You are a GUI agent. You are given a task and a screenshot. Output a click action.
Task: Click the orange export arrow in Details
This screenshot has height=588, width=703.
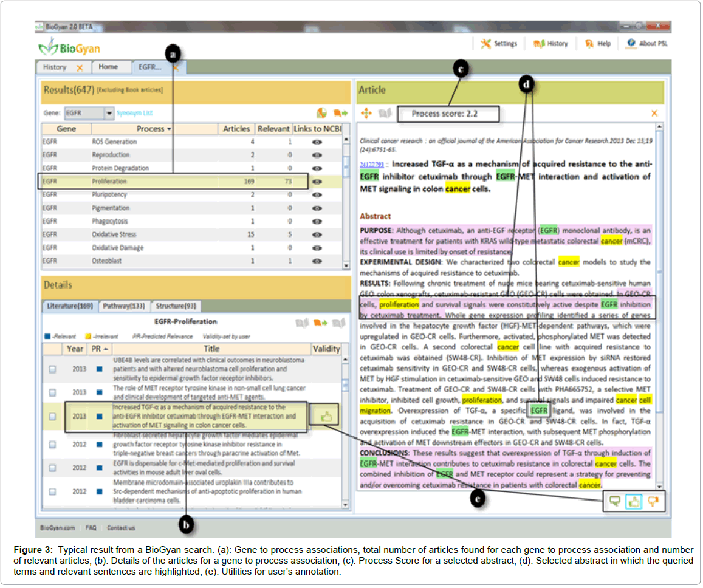(321, 323)
